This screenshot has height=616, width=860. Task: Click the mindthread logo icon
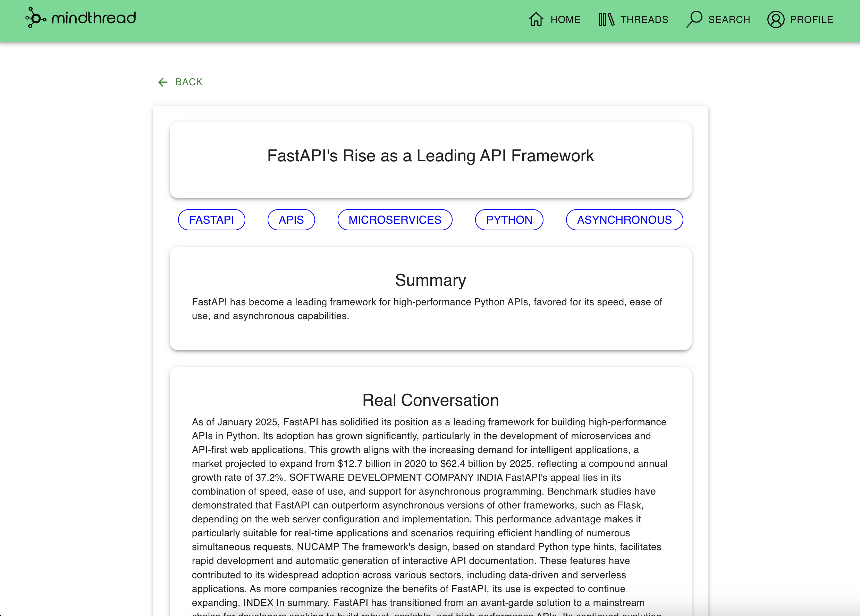tap(36, 18)
